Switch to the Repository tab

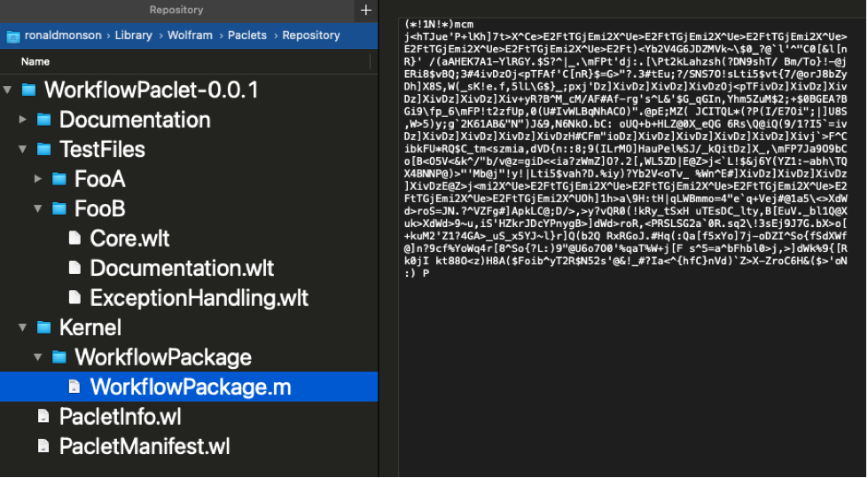tap(176, 11)
